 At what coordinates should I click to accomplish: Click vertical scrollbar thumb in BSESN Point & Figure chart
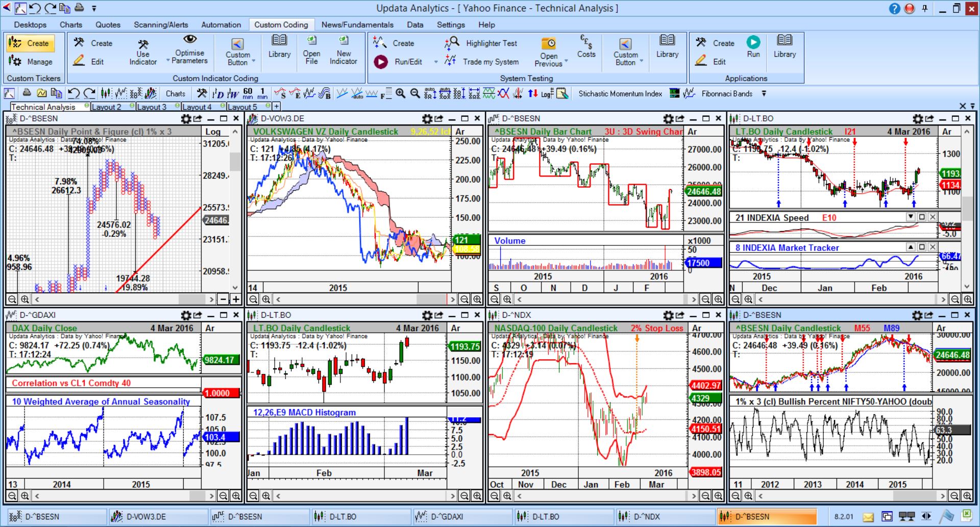click(x=235, y=161)
